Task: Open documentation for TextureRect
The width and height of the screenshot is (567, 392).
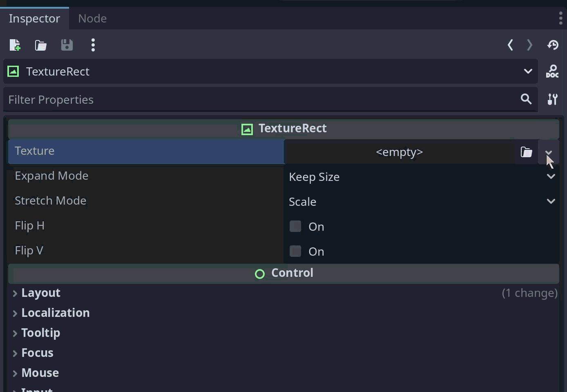Action: point(552,71)
